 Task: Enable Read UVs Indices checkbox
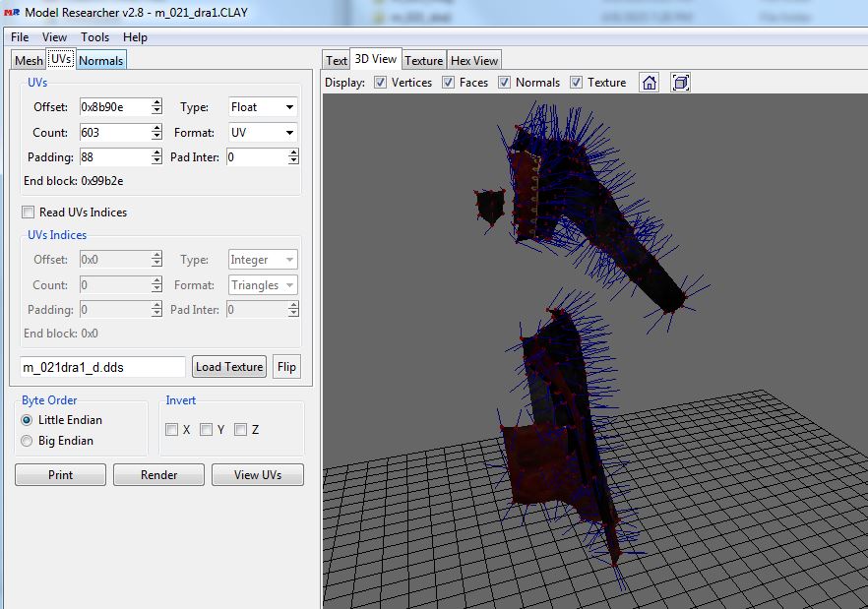28,213
